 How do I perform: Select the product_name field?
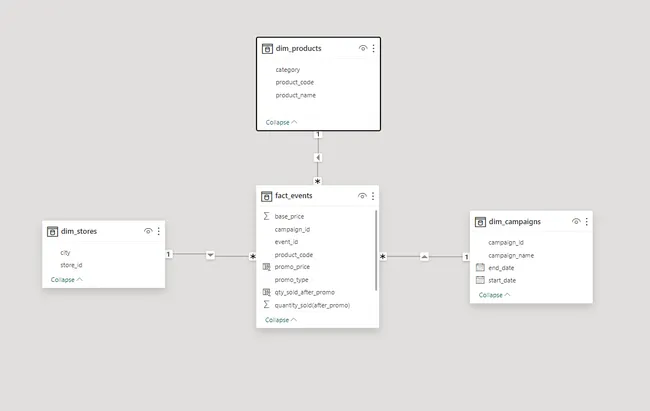pyautogui.click(x=296, y=95)
